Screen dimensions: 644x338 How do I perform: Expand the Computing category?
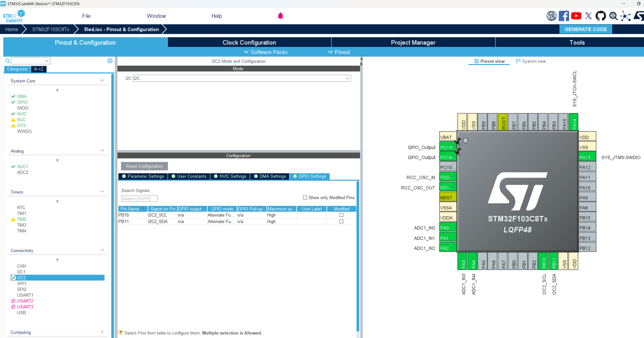pos(102,332)
